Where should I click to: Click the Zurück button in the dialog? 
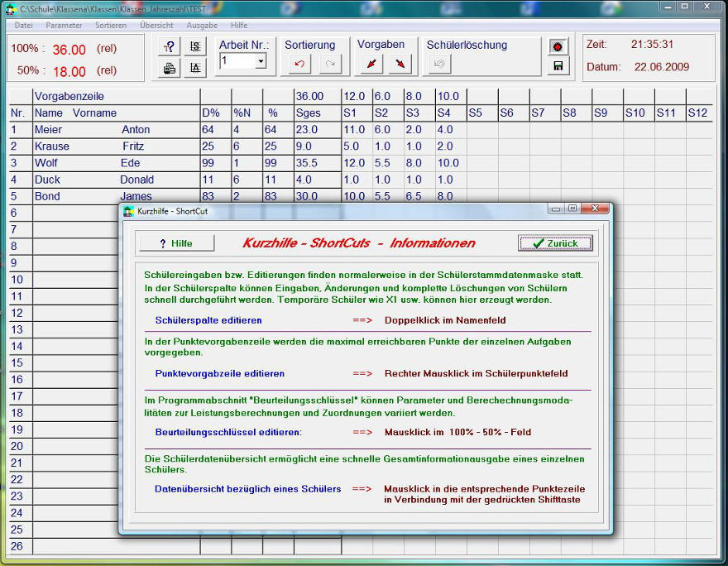pos(555,243)
